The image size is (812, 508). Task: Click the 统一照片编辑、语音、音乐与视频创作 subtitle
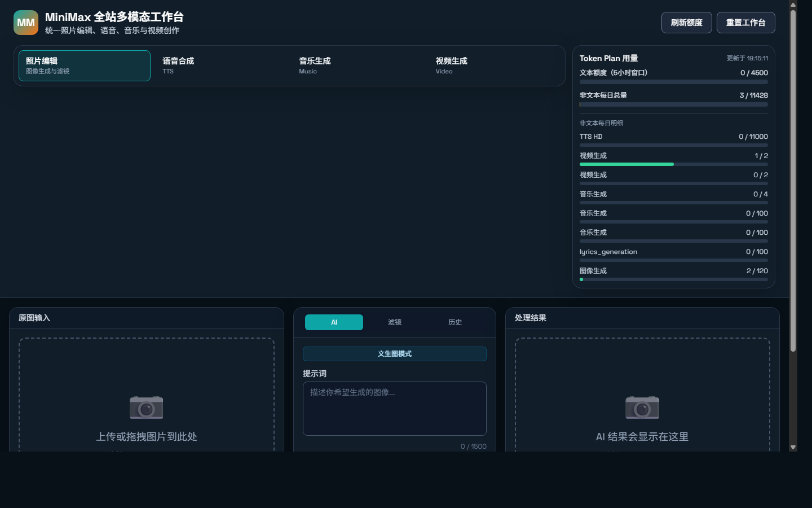click(x=112, y=30)
